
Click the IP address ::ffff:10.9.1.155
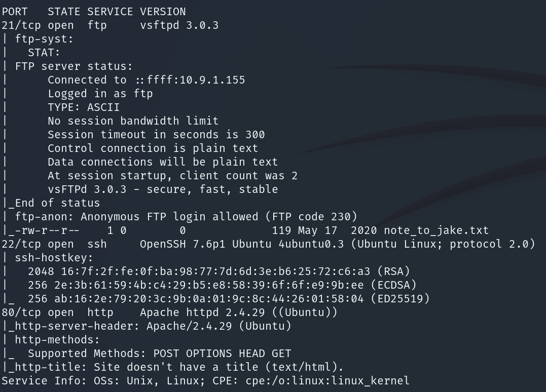pos(190,80)
